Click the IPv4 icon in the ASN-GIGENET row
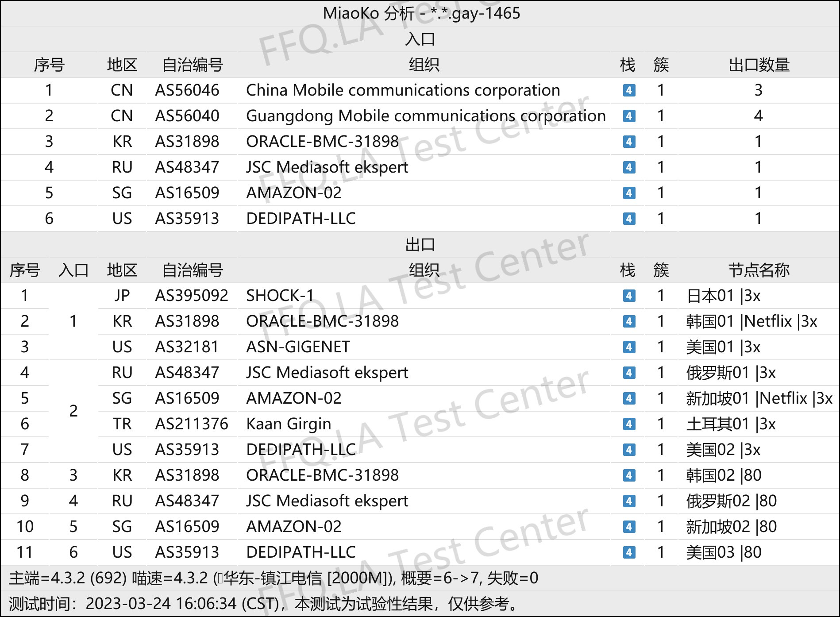The width and height of the screenshot is (840, 617). pos(629,347)
